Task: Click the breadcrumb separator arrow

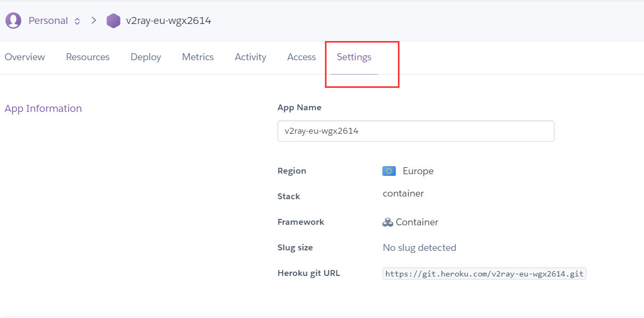Action: pos(94,21)
